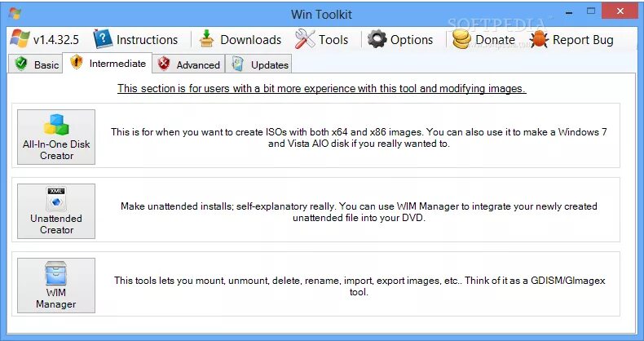
Task: Click the Options gear icon
Action: (377, 39)
